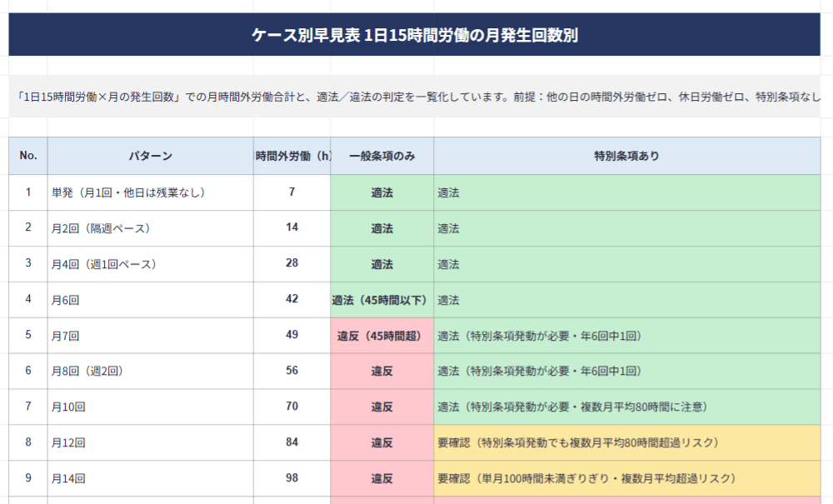Image resolution: width=833 pixels, height=504 pixels.
Task: Select the 時間外労働（h） column header
Action: (292, 156)
